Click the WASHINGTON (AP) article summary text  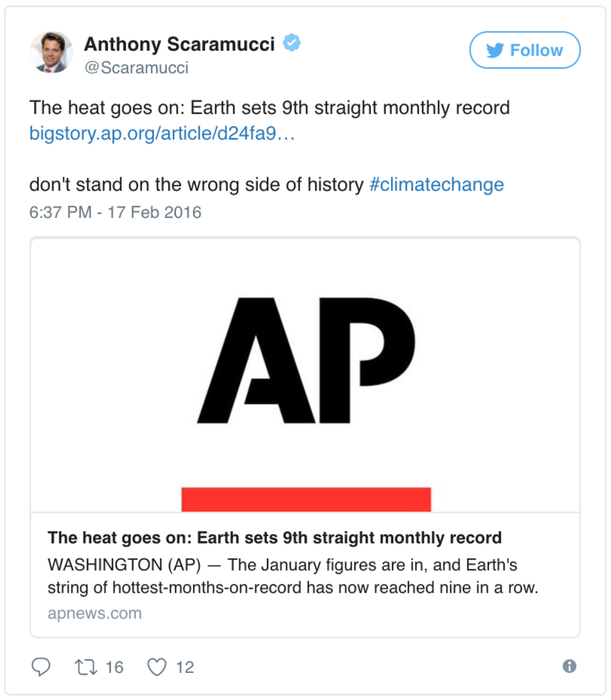tap(292, 575)
